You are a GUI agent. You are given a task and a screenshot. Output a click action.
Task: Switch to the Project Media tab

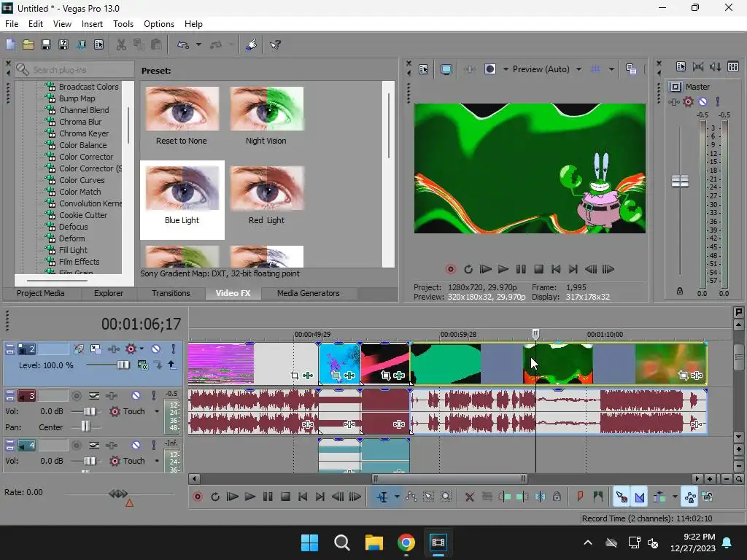coord(41,293)
